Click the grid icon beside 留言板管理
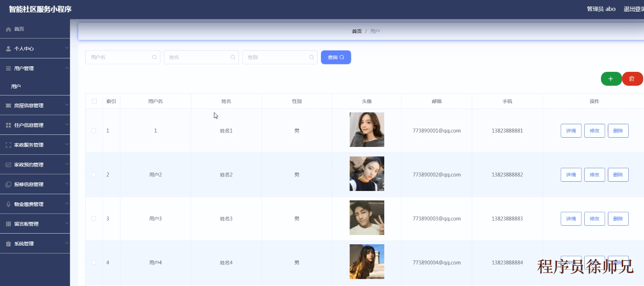This screenshot has height=286, width=644. coord(8,224)
